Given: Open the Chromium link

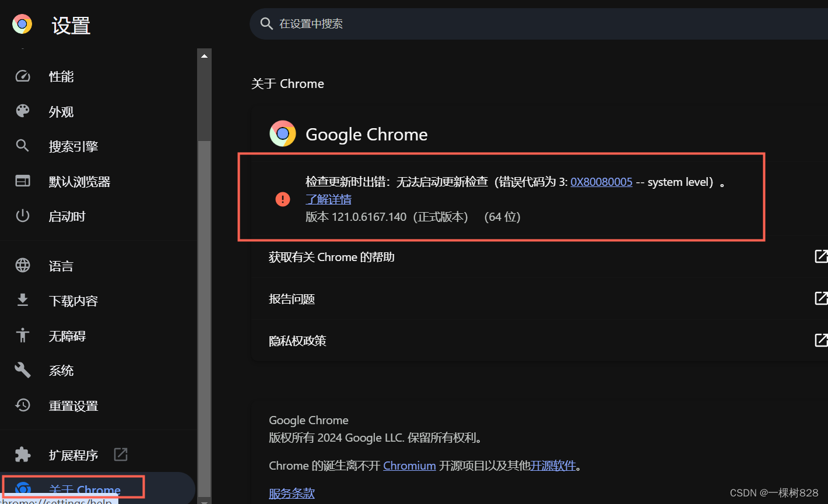Looking at the screenshot, I should [x=409, y=466].
